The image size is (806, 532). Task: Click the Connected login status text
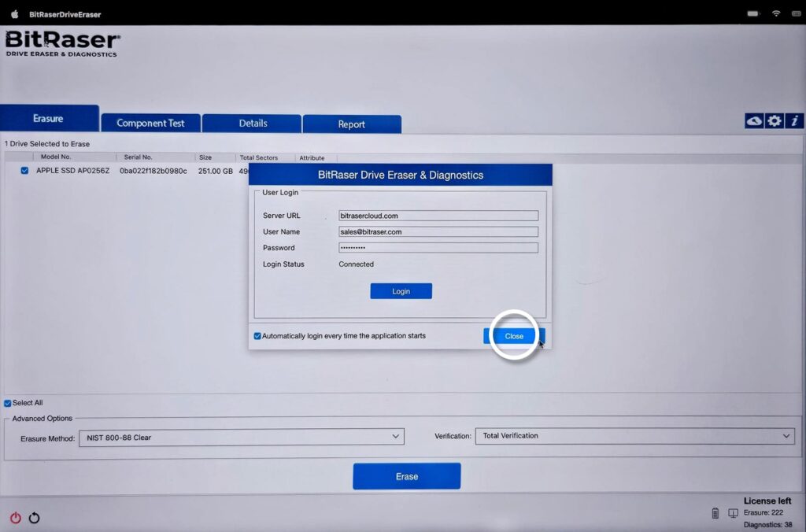point(357,264)
